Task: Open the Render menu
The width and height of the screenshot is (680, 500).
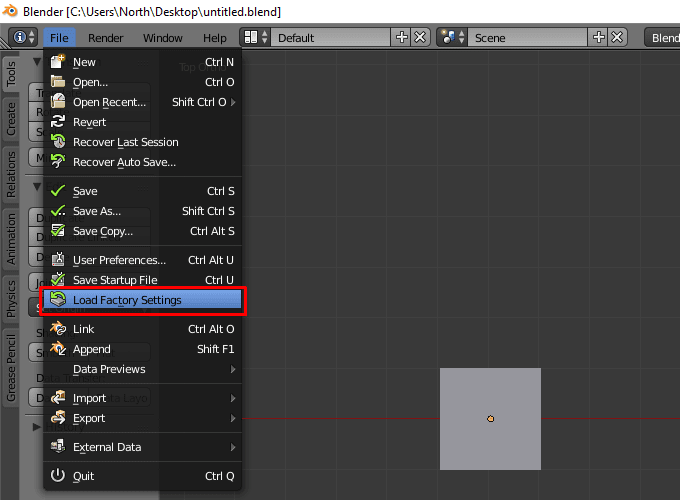Action: tap(105, 38)
